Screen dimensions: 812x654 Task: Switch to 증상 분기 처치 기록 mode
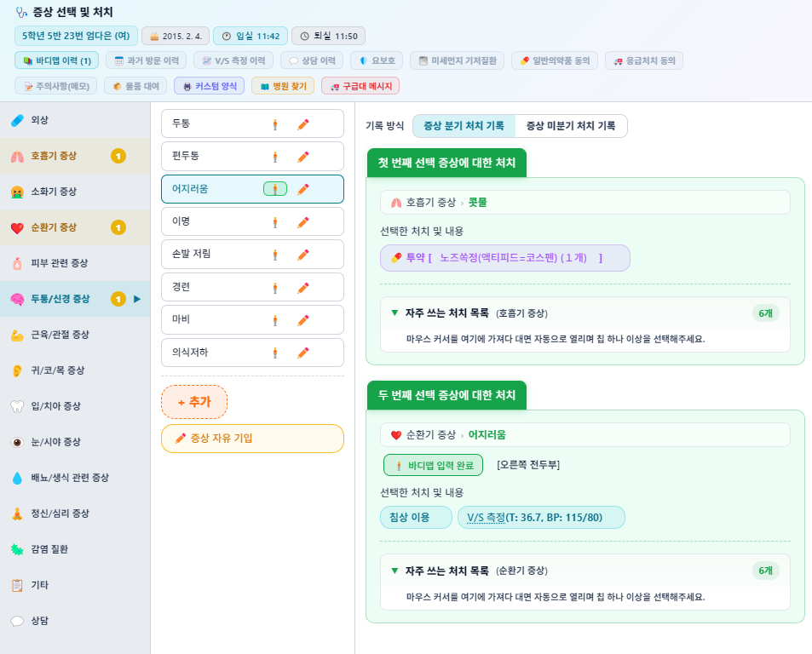tap(464, 126)
